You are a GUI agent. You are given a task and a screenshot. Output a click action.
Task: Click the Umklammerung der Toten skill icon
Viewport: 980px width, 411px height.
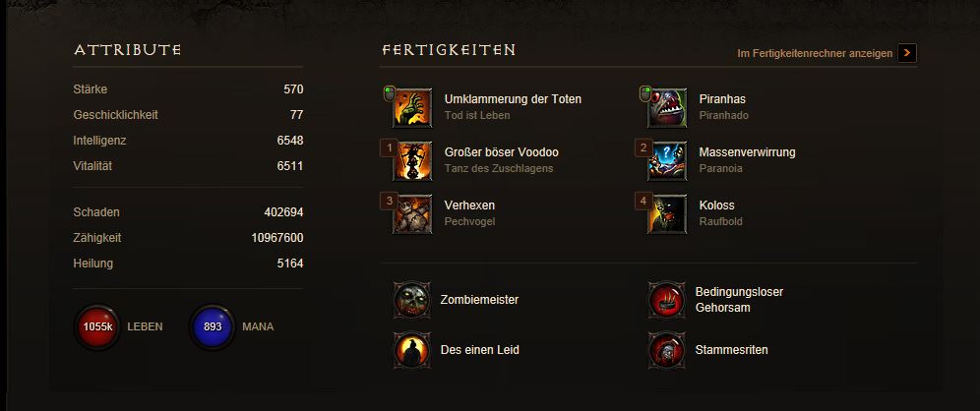[412, 108]
